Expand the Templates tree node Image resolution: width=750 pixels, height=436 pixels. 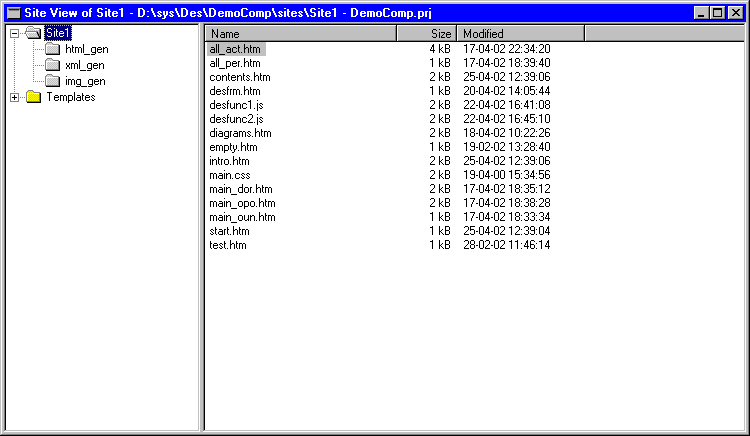coord(14,98)
